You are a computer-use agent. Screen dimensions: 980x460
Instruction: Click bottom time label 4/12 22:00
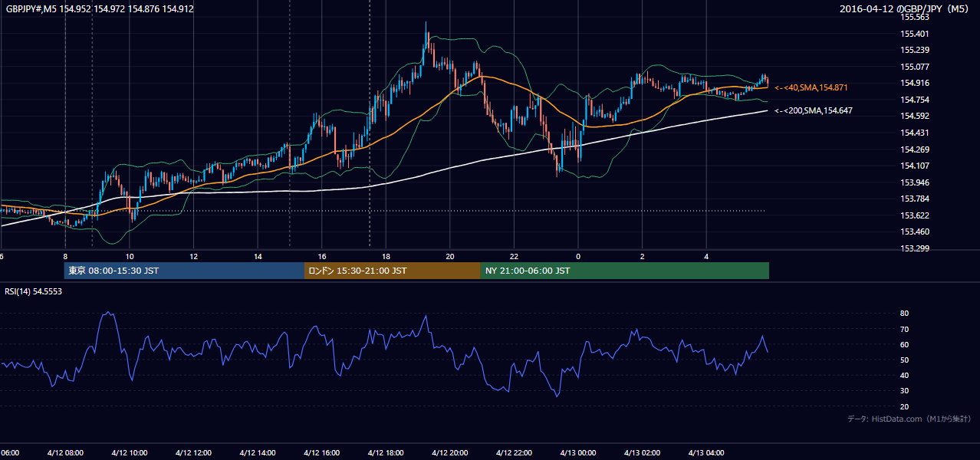point(514,453)
